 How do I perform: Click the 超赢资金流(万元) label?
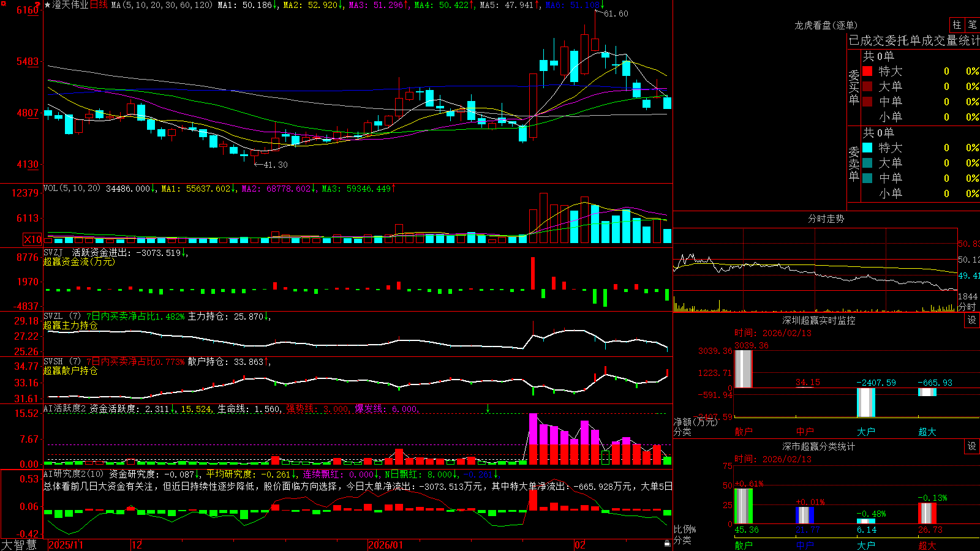pos(79,261)
